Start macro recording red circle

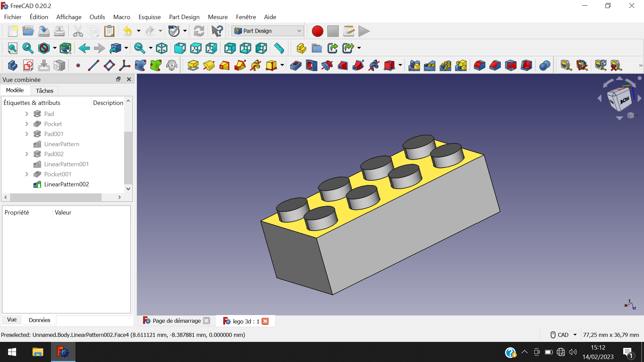tap(317, 31)
